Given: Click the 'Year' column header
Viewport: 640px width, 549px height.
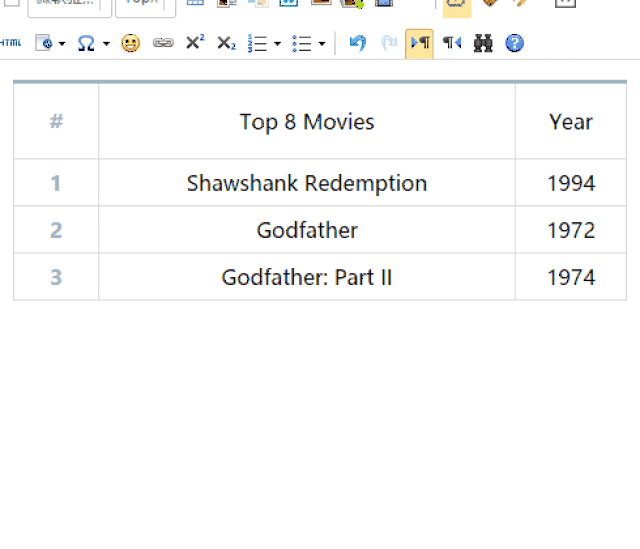Looking at the screenshot, I should pyautogui.click(x=570, y=122).
